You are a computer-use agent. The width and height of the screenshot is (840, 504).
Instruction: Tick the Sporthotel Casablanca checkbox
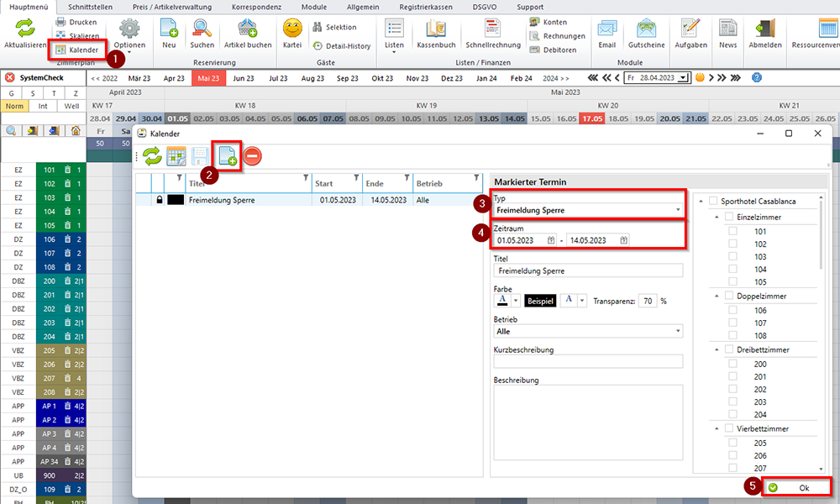click(x=714, y=202)
